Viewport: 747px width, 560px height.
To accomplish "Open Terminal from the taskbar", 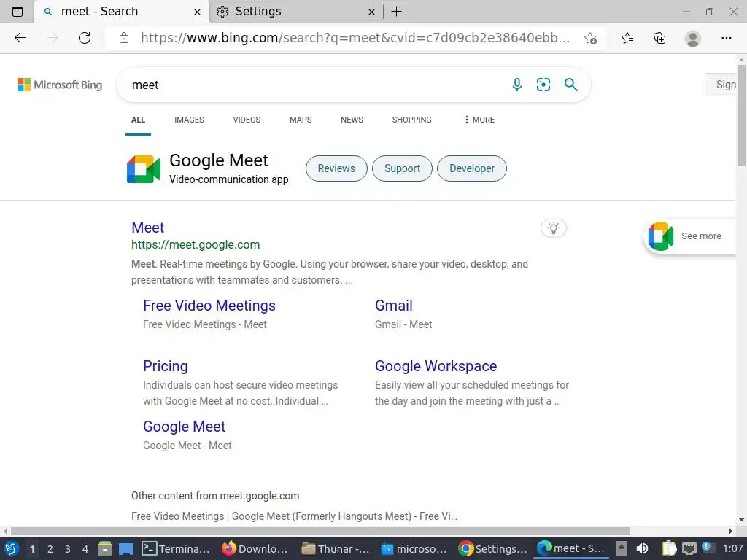I will 176,549.
